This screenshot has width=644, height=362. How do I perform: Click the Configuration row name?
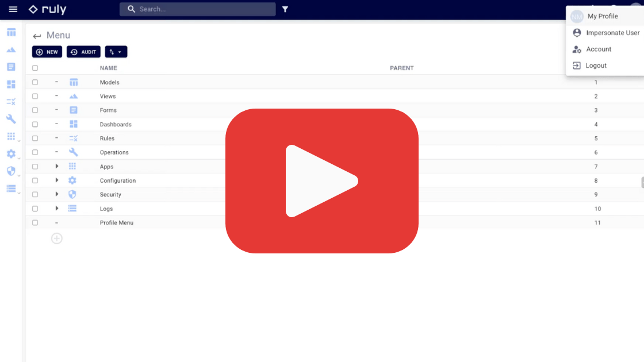(118, 180)
